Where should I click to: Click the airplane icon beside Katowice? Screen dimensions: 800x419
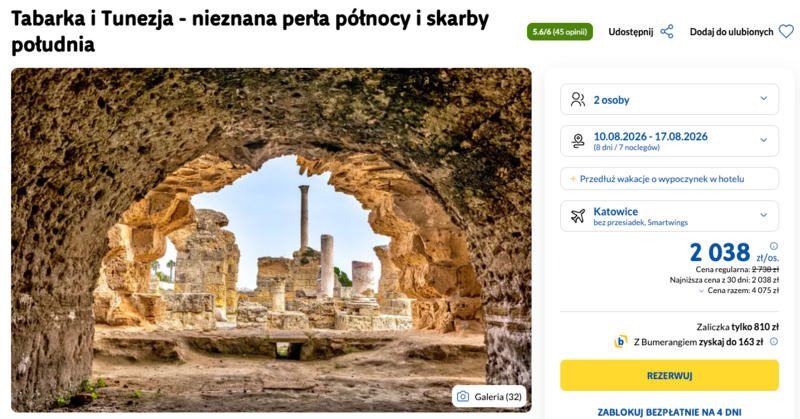tap(577, 216)
